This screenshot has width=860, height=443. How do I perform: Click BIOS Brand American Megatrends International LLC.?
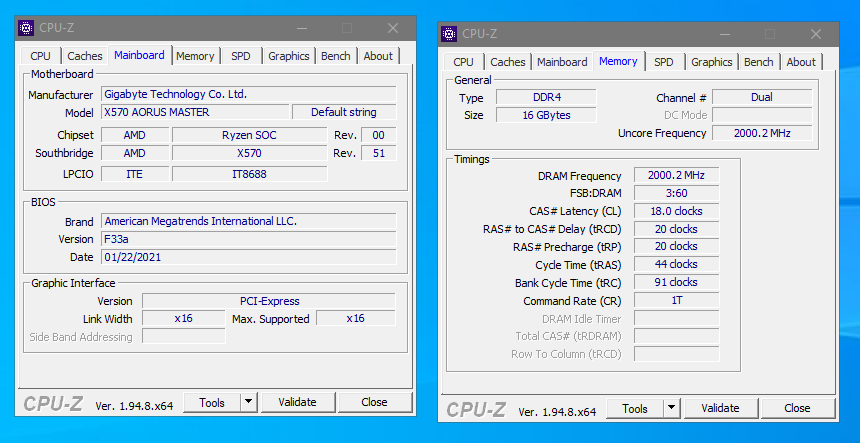(249, 222)
